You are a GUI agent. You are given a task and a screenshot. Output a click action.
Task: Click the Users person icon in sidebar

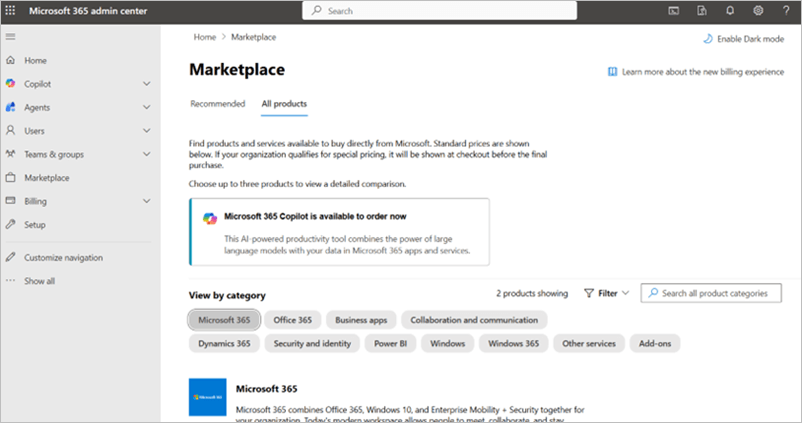[10, 130]
